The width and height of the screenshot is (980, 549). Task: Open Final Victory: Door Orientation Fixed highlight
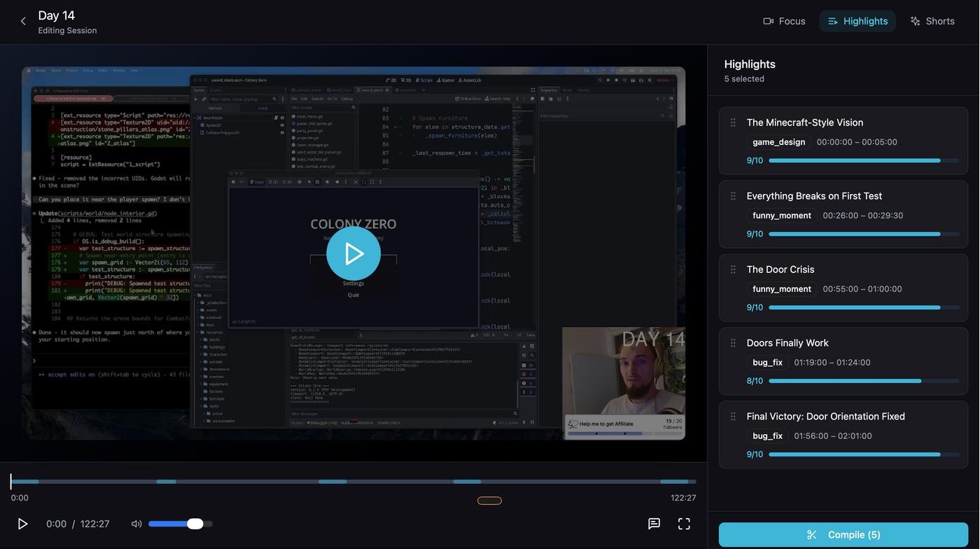click(x=825, y=417)
